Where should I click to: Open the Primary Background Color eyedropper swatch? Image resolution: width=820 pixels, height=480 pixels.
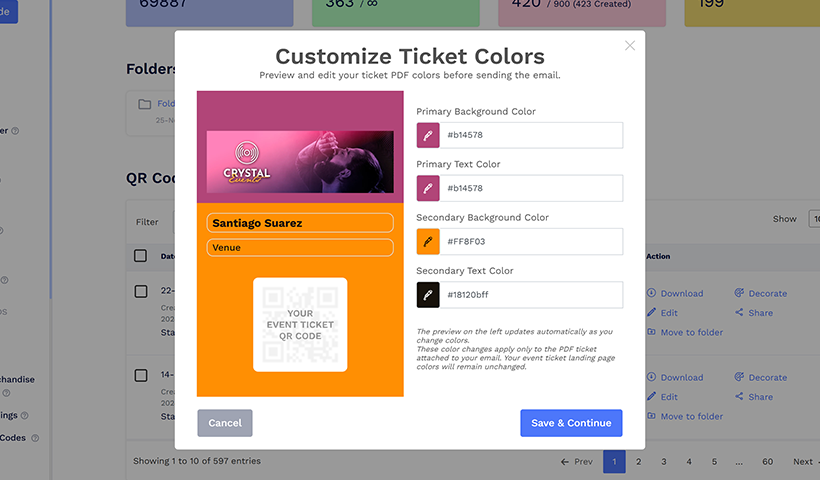[x=428, y=135]
